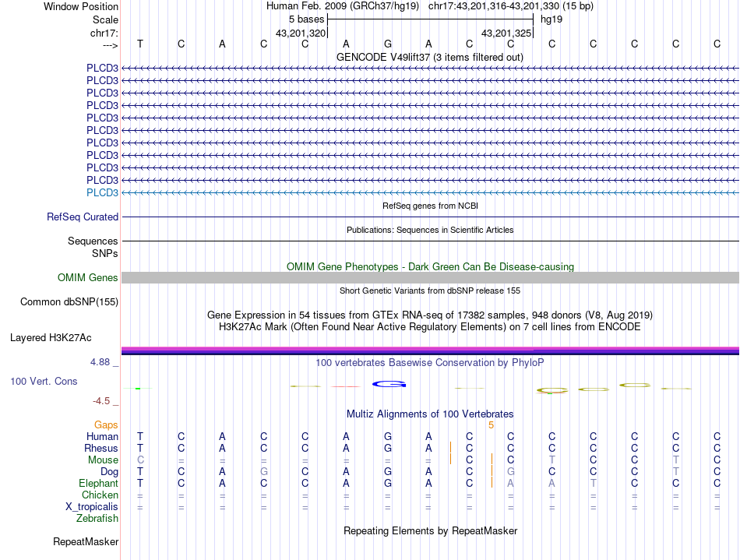740x560 pixels.
Task: Open the H3K27Ac Mark ENCODE track title
Action: point(430,326)
